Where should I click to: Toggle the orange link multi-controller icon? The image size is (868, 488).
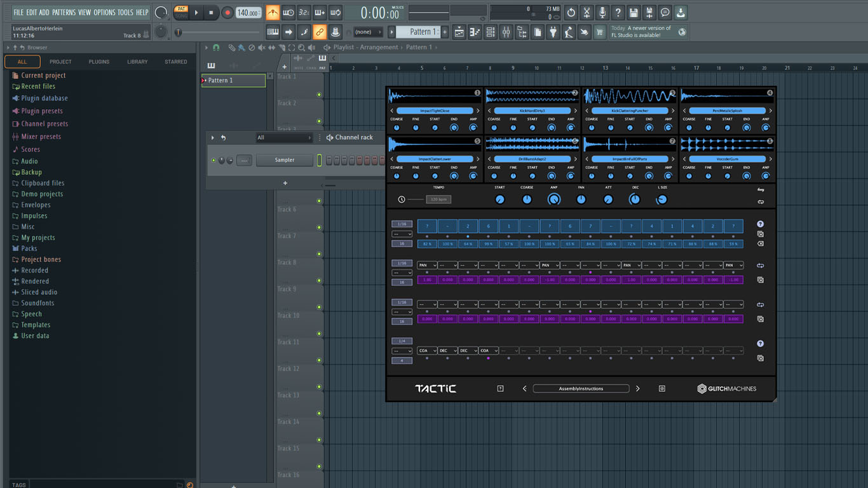320,32
